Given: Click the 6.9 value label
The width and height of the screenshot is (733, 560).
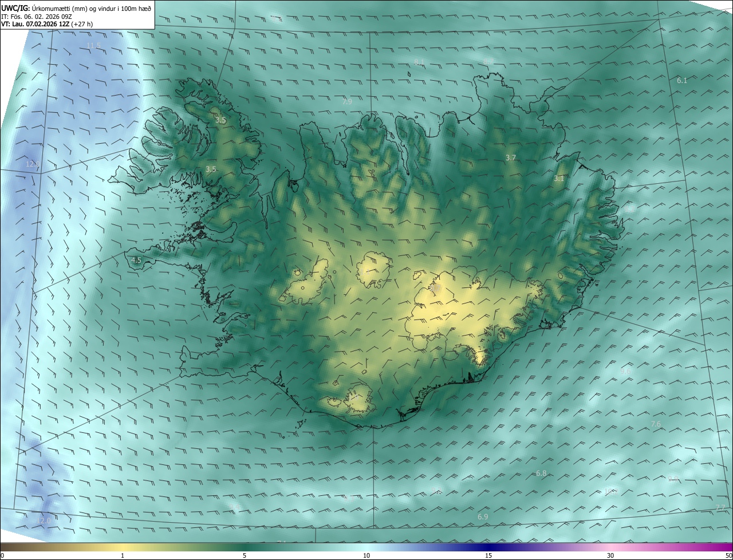Looking at the screenshot, I should coord(483,517).
